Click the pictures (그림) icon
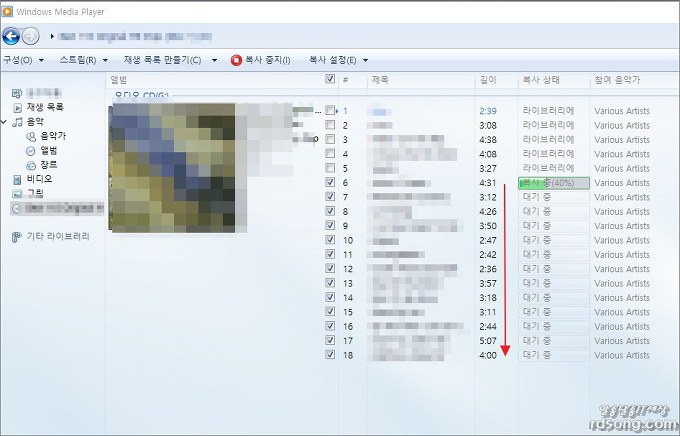Screen dimensions: 680x436 [x=17, y=193]
